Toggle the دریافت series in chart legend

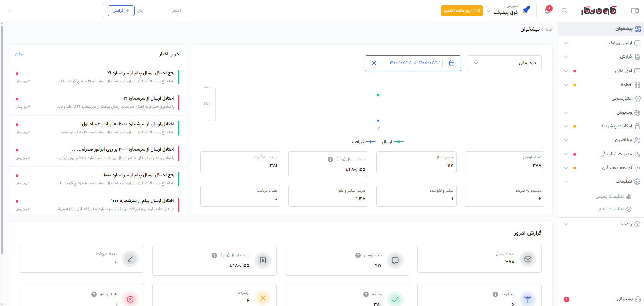(364, 142)
